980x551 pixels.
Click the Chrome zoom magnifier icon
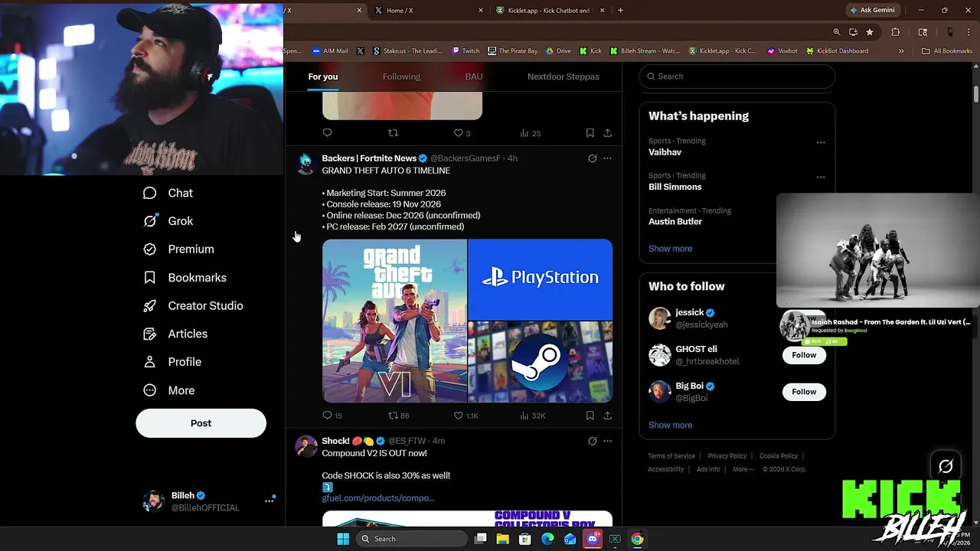[x=837, y=32]
